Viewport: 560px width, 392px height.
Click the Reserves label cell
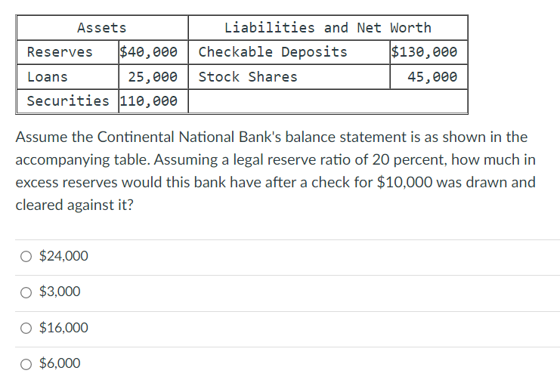pyautogui.click(x=67, y=52)
